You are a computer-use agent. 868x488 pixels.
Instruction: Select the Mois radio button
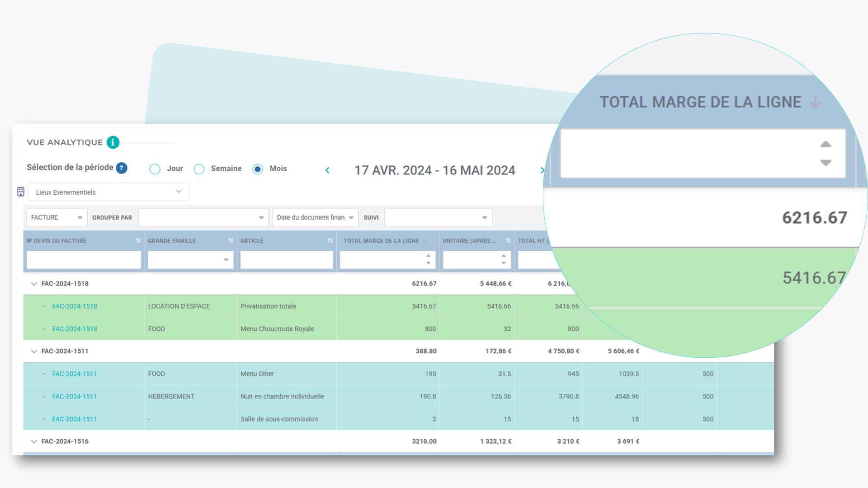tap(258, 169)
